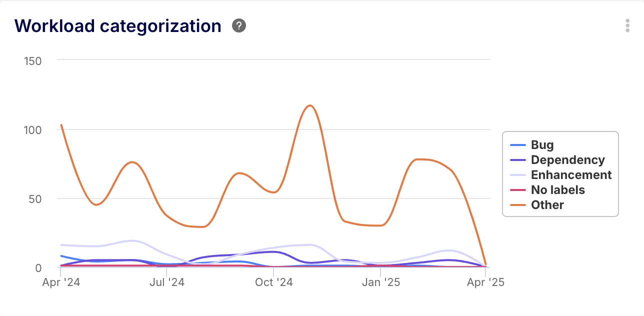The width and height of the screenshot is (644, 316).
Task: Click the help question mark icon
Action: pos(239,26)
